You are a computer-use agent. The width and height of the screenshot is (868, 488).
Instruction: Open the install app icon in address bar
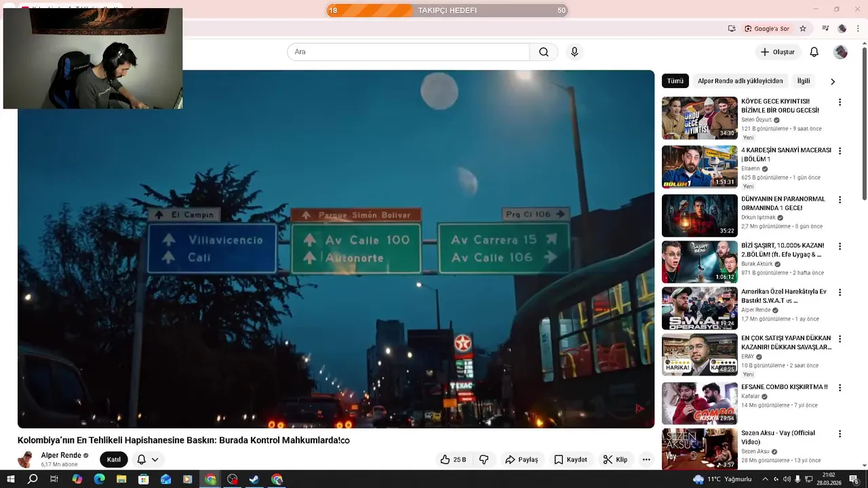[732, 28]
